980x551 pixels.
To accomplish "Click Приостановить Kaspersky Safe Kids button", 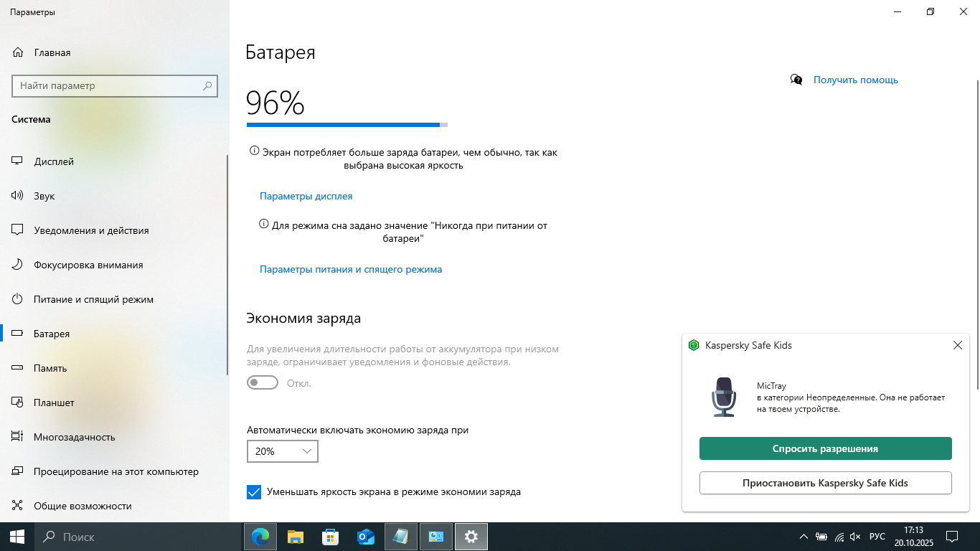I will click(x=825, y=483).
